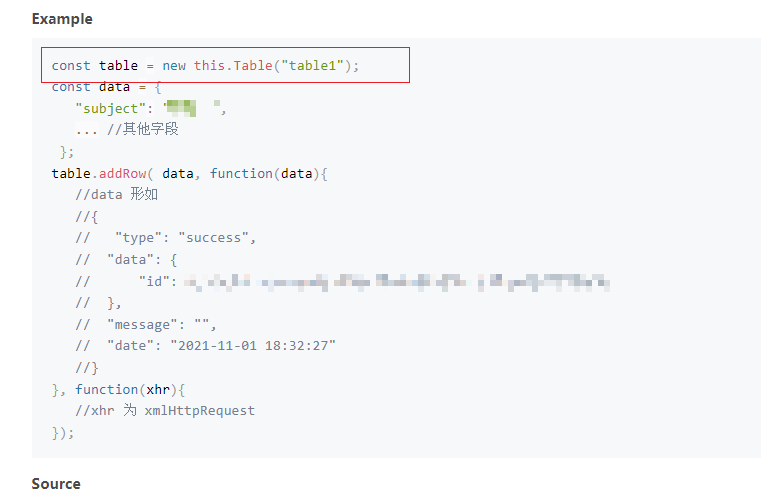Click the "//xhr 为 xmlHttpRequest" comment

(165, 411)
